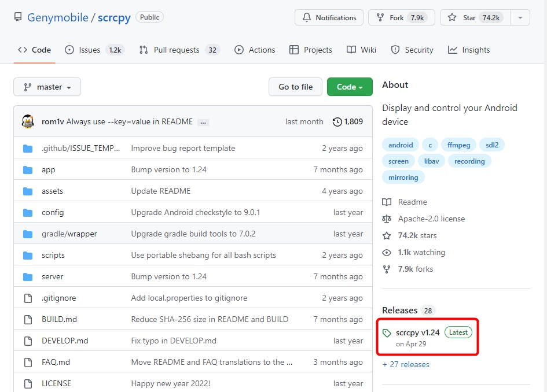Open the Releases heading link
This screenshot has height=392, width=547.
click(400, 310)
